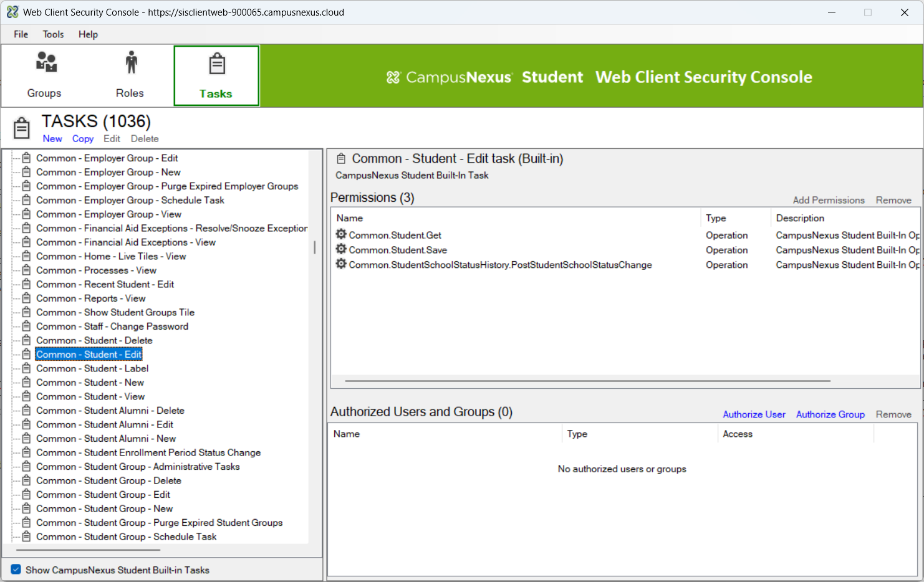Click the New task link
This screenshot has width=924, height=582.
click(x=52, y=138)
